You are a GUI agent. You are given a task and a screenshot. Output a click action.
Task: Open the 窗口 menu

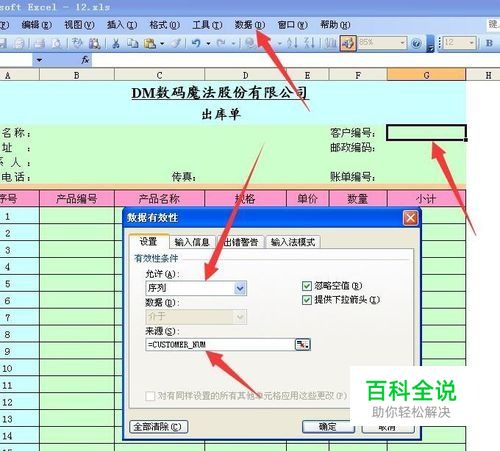[x=293, y=25]
